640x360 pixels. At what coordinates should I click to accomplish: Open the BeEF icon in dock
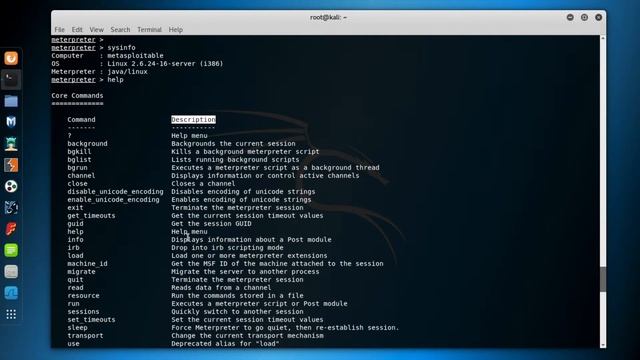[x=11, y=208]
